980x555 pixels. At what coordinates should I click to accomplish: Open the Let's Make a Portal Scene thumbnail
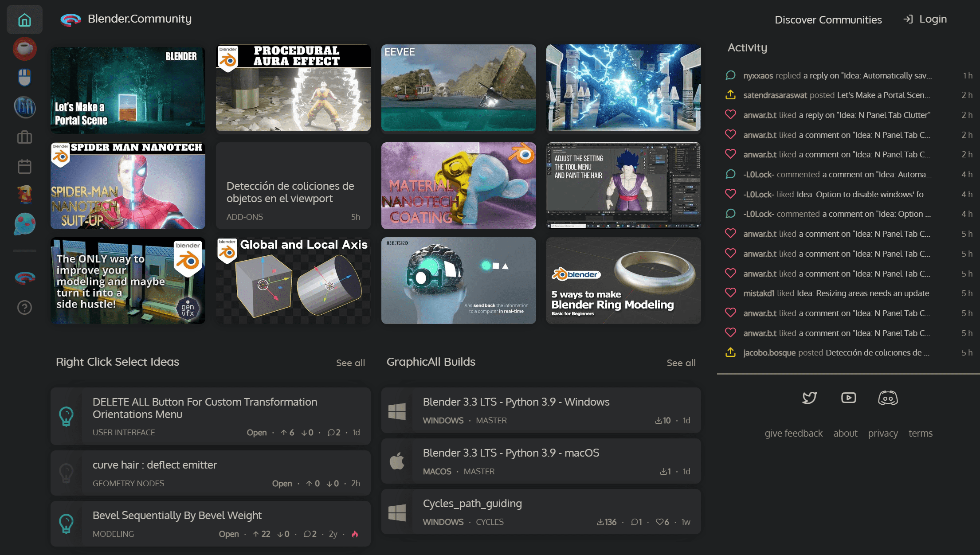(x=128, y=90)
